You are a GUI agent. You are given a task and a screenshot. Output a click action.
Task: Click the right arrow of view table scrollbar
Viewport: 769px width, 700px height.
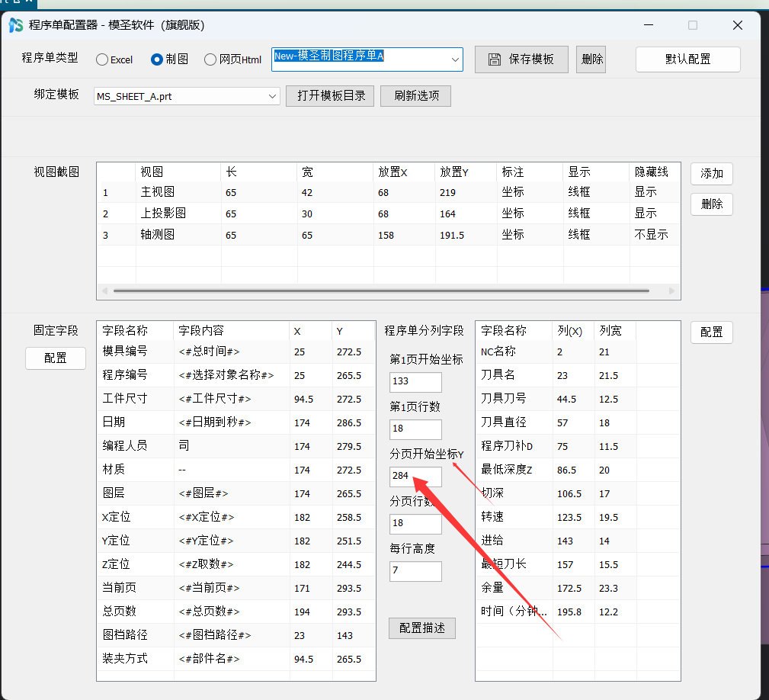(x=671, y=291)
